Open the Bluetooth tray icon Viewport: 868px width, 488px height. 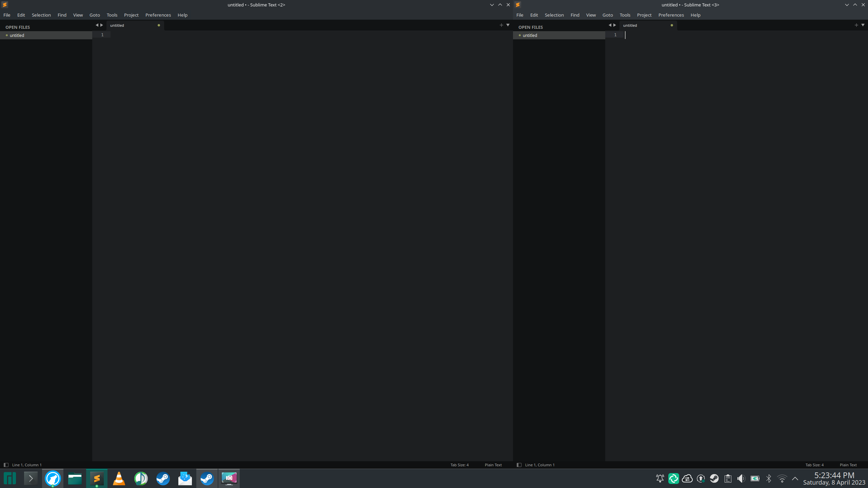click(769, 479)
